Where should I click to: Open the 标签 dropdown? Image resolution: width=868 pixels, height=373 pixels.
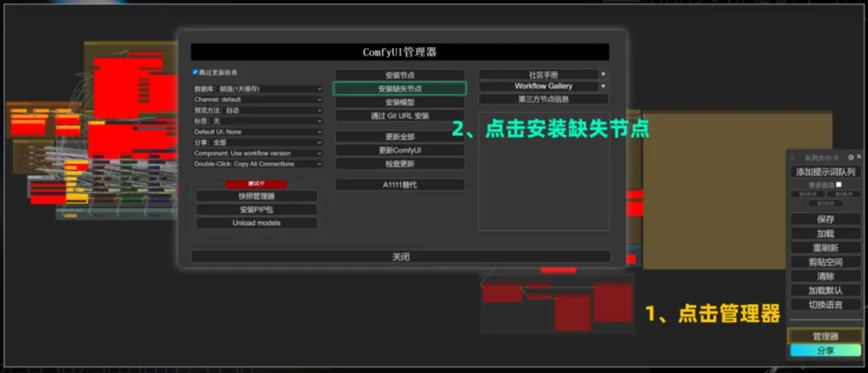(x=258, y=121)
